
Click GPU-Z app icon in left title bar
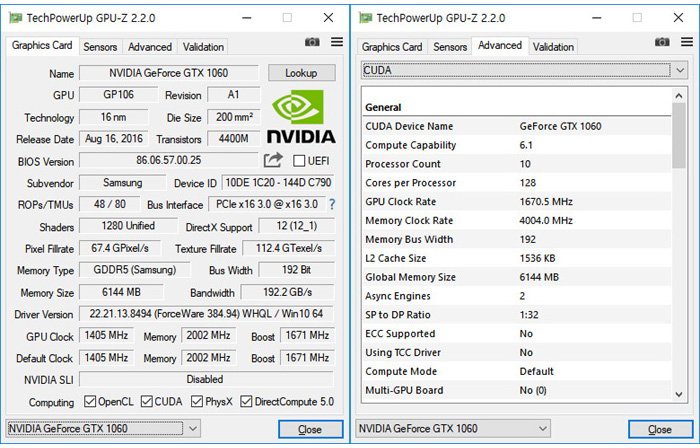(x=16, y=18)
